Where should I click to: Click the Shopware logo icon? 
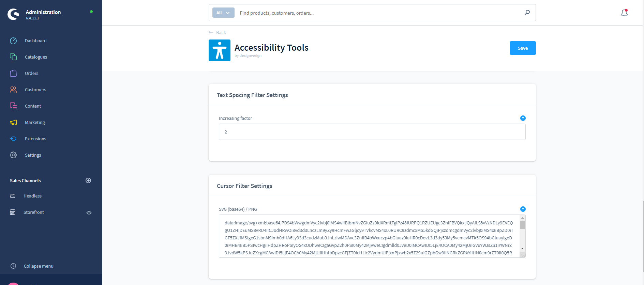pos(14,14)
